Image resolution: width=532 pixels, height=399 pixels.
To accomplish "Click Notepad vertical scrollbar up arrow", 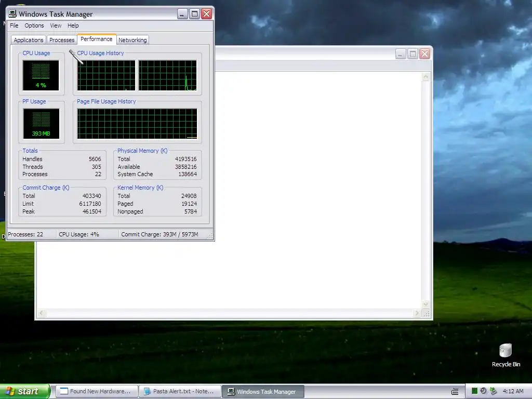I will 425,77.
